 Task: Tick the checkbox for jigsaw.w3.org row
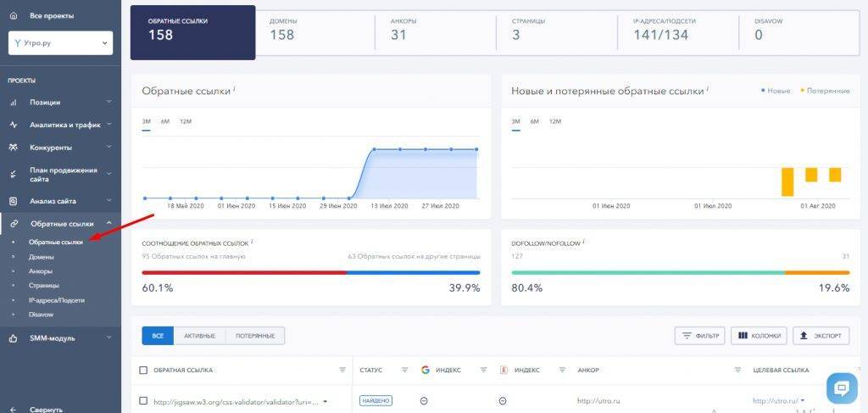143,401
